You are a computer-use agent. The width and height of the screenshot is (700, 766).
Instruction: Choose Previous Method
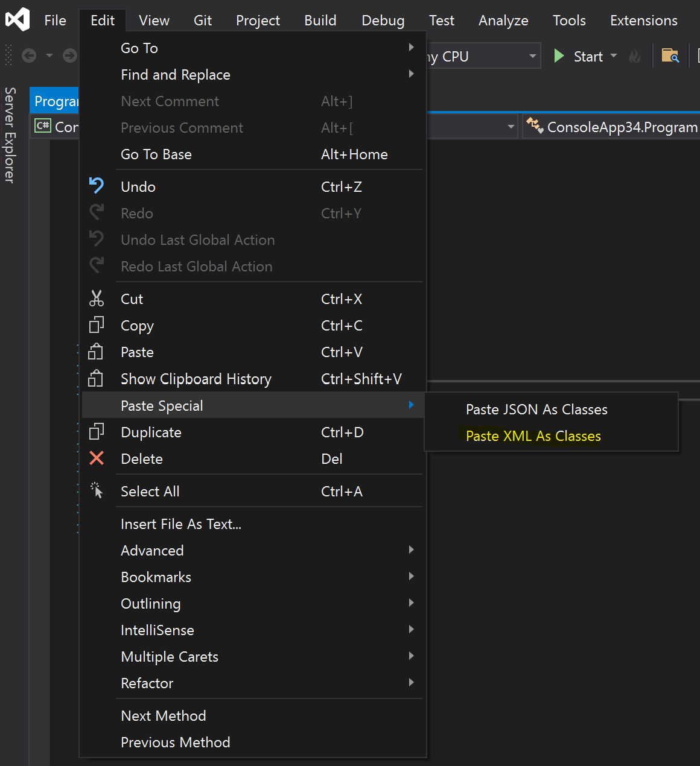252,742
